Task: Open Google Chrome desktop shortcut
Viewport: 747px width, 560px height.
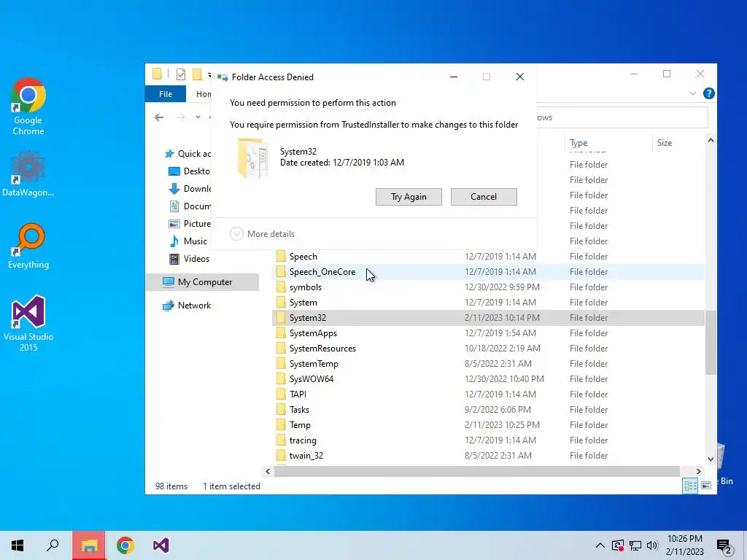Action: click(x=28, y=106)
